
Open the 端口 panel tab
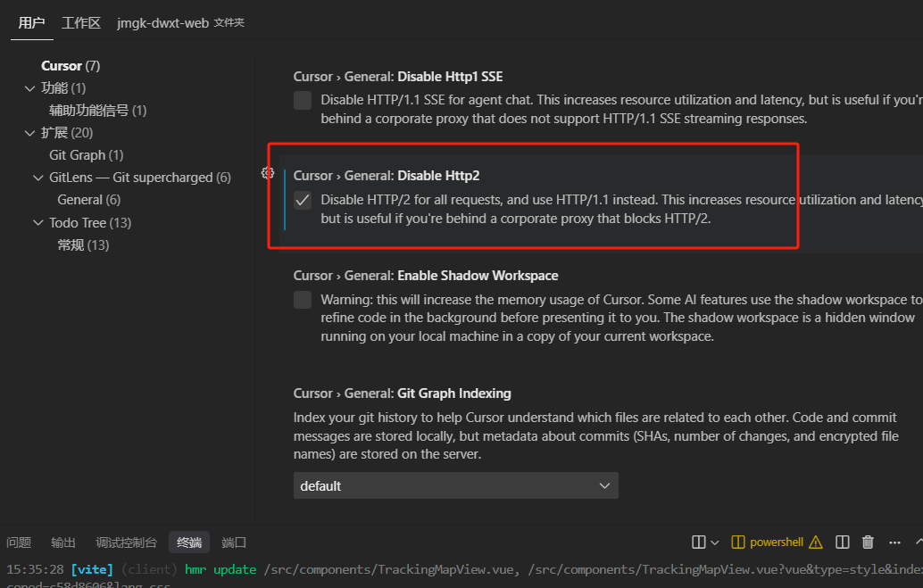point(234,542)
